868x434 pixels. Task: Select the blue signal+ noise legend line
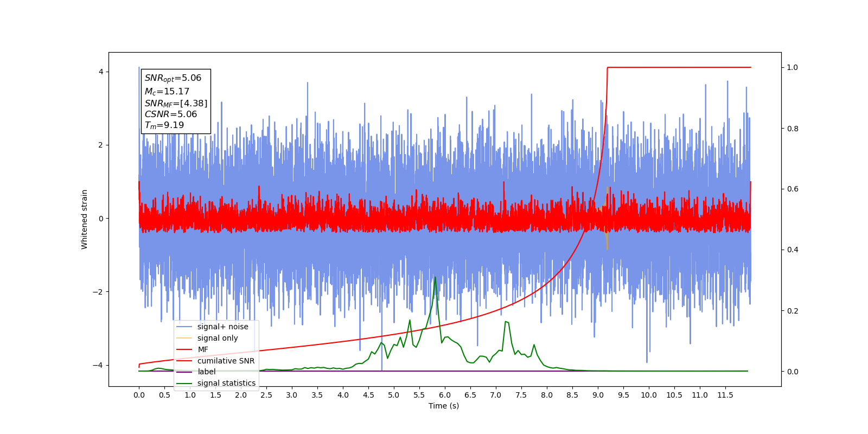click(x=184, y=327)
